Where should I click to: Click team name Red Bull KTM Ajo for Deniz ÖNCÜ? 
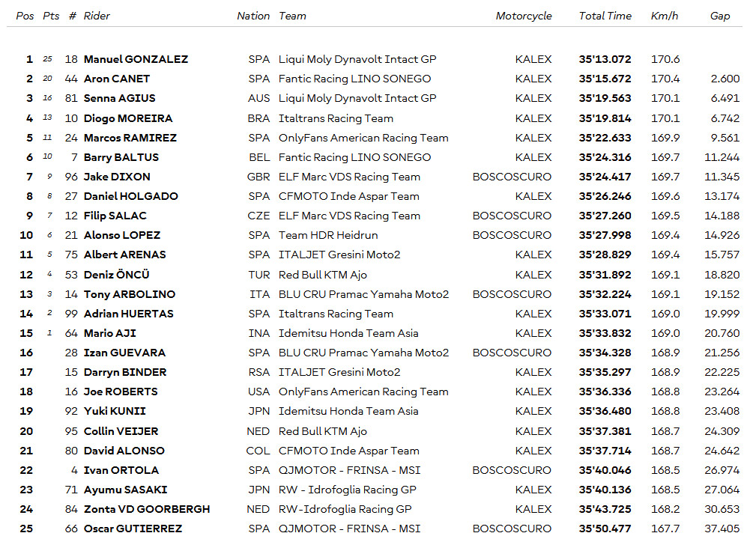pyautogui.click(x=322, y=275)
